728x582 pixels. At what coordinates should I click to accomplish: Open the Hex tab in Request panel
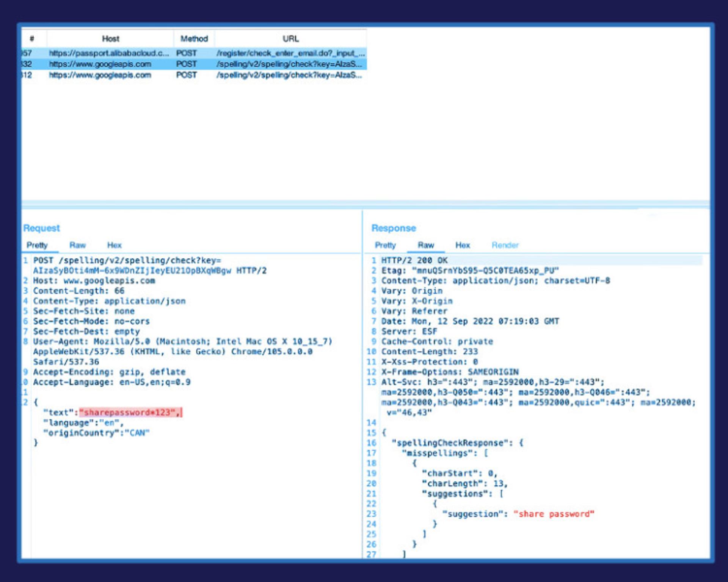pyautogui.click(x=114, y=245)
